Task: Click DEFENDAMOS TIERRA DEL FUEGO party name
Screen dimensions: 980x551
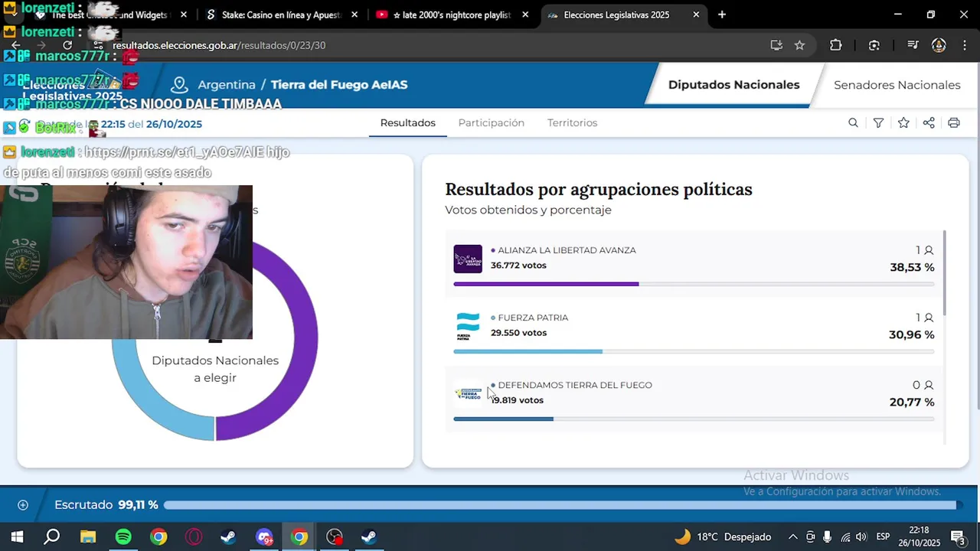Action: 575,385
